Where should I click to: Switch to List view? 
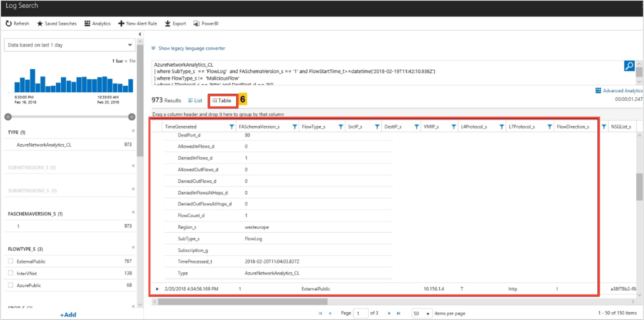tap(195, 101)
